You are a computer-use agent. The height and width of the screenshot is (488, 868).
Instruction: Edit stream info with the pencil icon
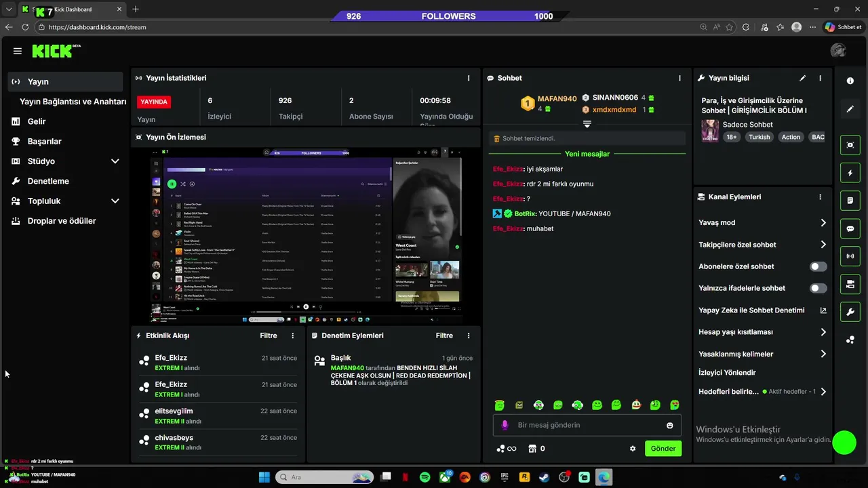pyautogui.click(x=803, y=78)
